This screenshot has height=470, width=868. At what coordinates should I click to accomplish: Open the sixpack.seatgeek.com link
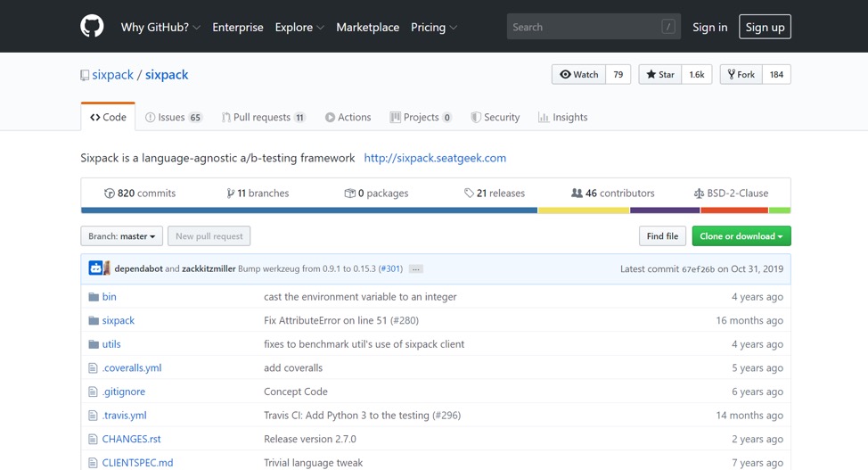point(435,158)
